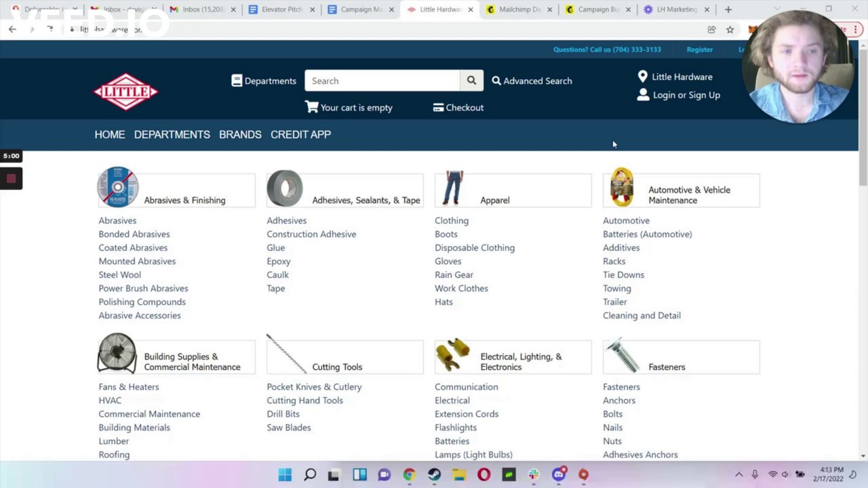Click Login or Sign Up
Screen dimensions: 868x488
[686, 95]
